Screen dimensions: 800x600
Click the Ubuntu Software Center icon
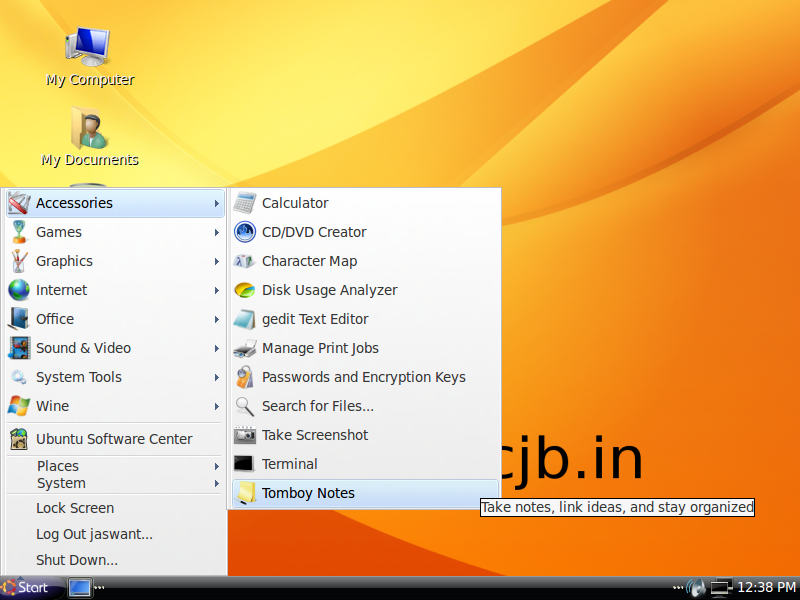(x=19, y=439)
